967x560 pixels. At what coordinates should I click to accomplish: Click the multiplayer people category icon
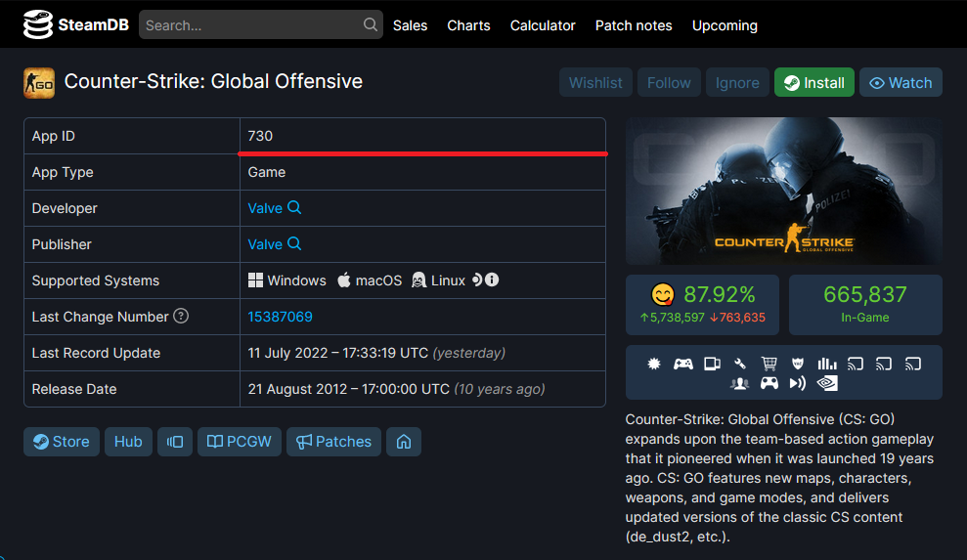pos(739,384)
